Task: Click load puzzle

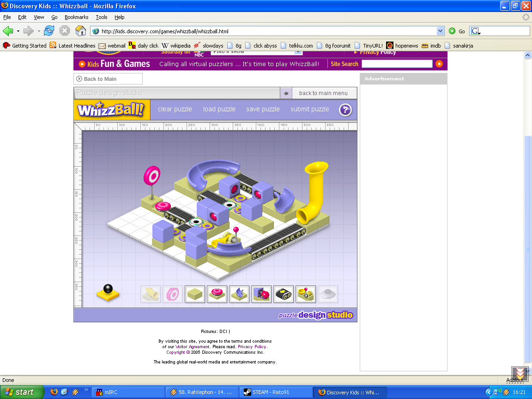Action: (x=219, y=109)
